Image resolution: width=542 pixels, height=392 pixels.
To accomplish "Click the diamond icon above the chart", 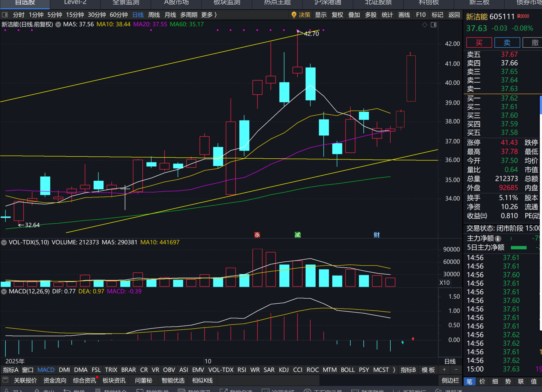I will tap(425, 25).
